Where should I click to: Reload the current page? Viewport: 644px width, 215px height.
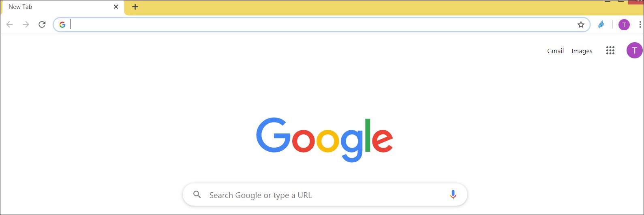pyautogui.click(x=42, y=25)
